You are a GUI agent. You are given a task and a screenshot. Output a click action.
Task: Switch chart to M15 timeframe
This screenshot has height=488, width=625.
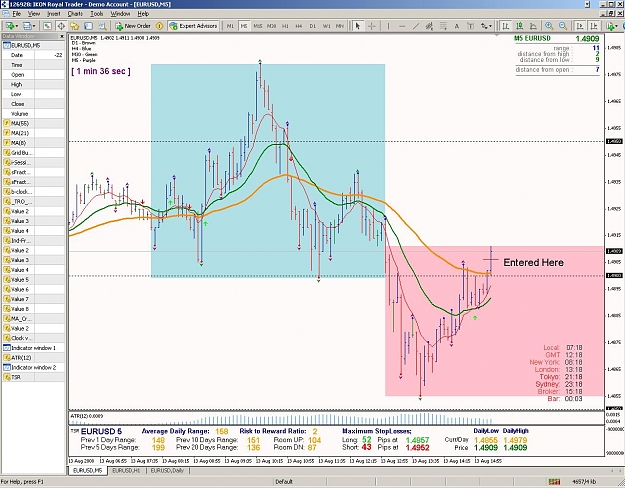pos(258,26)
